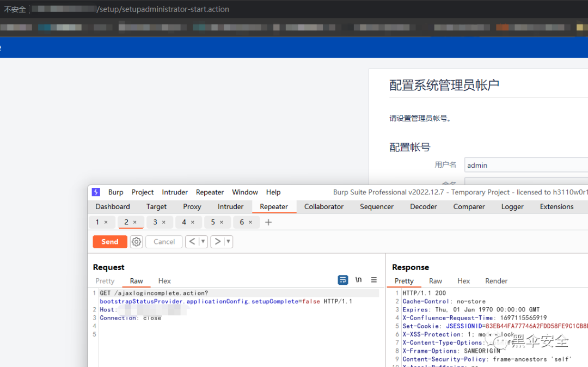
Task: Click the X-Confluence-Request-Time response header
Action: tap(475, 318)
